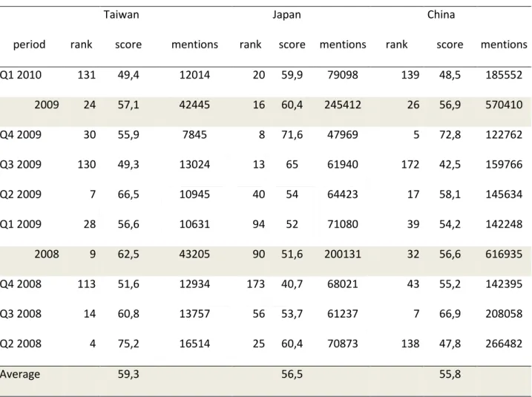
Task: Click Japan score 53,7
Action: [292, 314]
